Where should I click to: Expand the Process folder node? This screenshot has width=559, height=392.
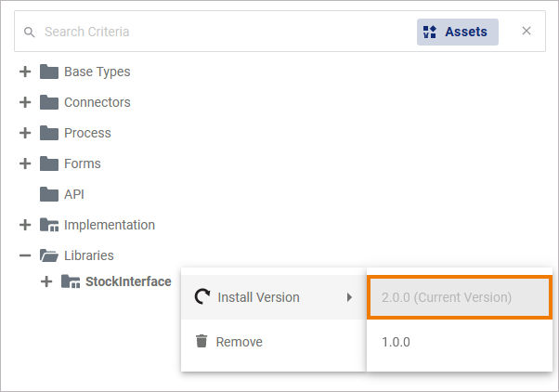coord(25,133)
